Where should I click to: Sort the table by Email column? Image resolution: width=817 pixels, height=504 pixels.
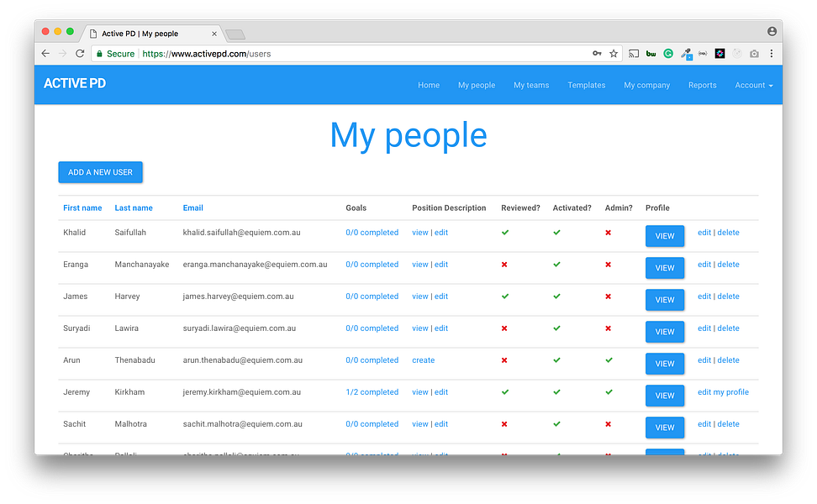(192, 207)
